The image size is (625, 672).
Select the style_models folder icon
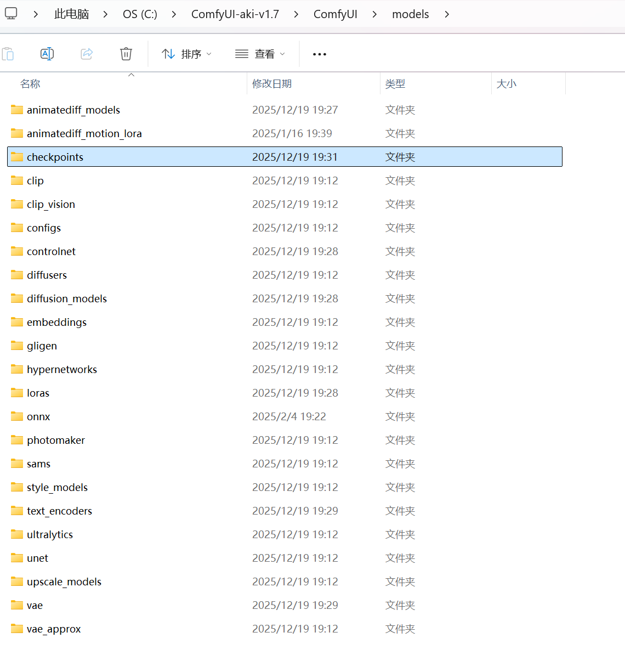[x=17, y=487]
